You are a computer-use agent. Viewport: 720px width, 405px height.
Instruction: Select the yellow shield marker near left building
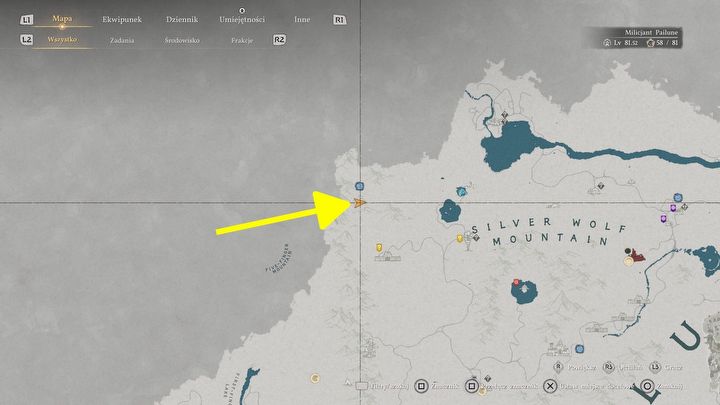point(378,247)
